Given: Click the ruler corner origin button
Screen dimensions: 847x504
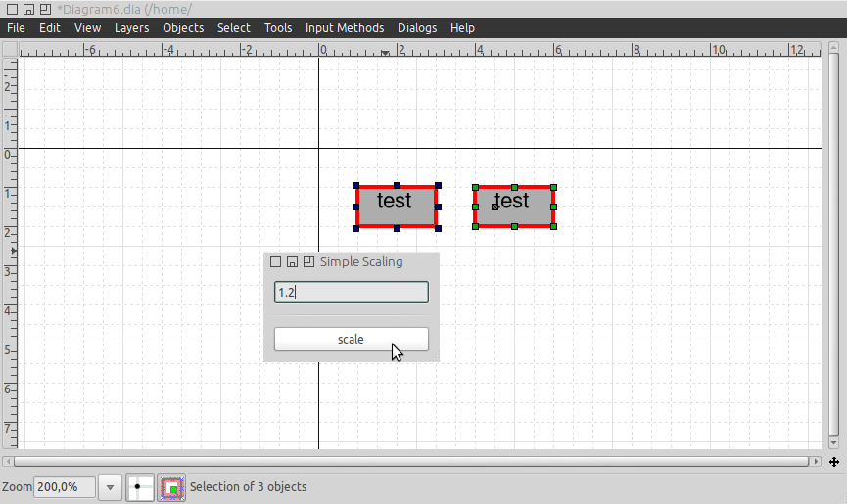Looking at the screenshot, I should [x=10, y=49].
